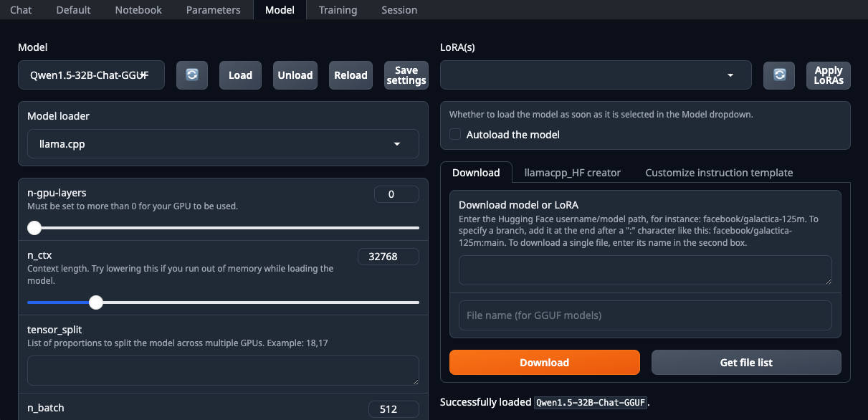
Task: Refresh the LoRA list icon
Action: [779, 75]
